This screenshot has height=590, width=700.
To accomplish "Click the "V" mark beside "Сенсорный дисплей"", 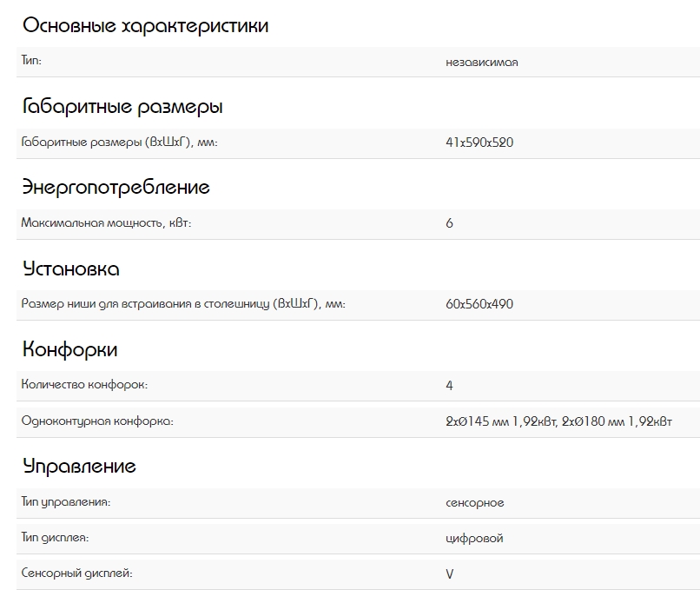I will click(x=449, y=574).
